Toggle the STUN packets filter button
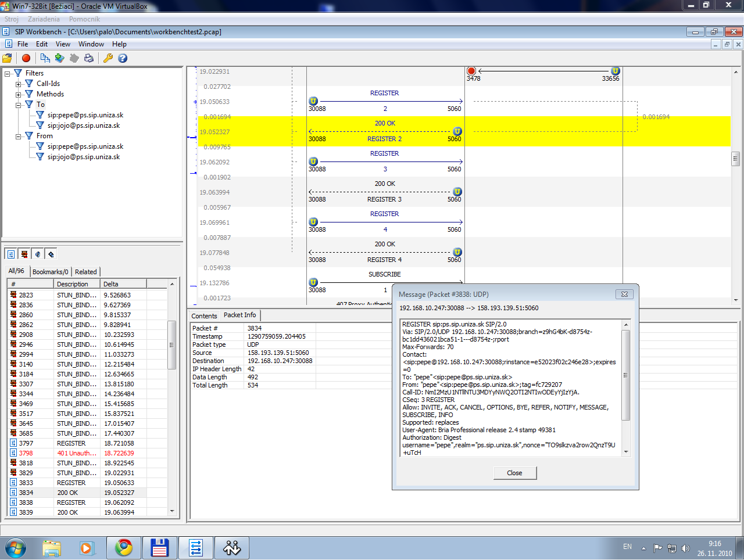 point(24,254)
